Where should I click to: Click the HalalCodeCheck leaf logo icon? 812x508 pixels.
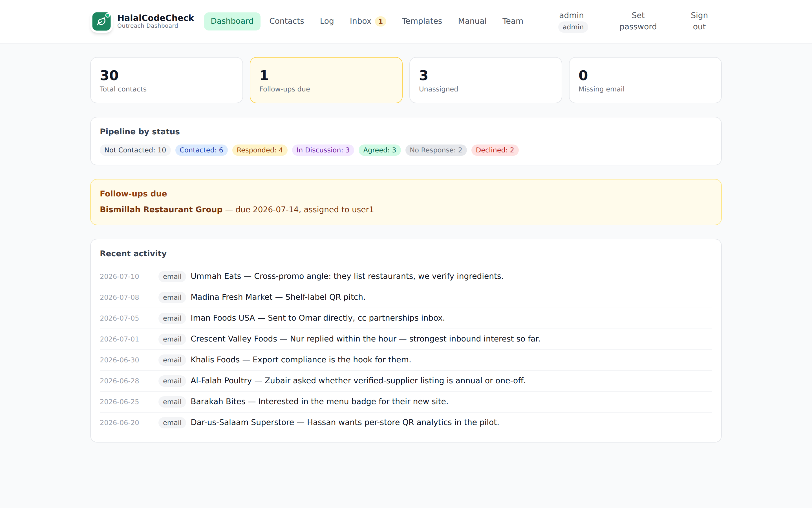[x=101, y=21]
